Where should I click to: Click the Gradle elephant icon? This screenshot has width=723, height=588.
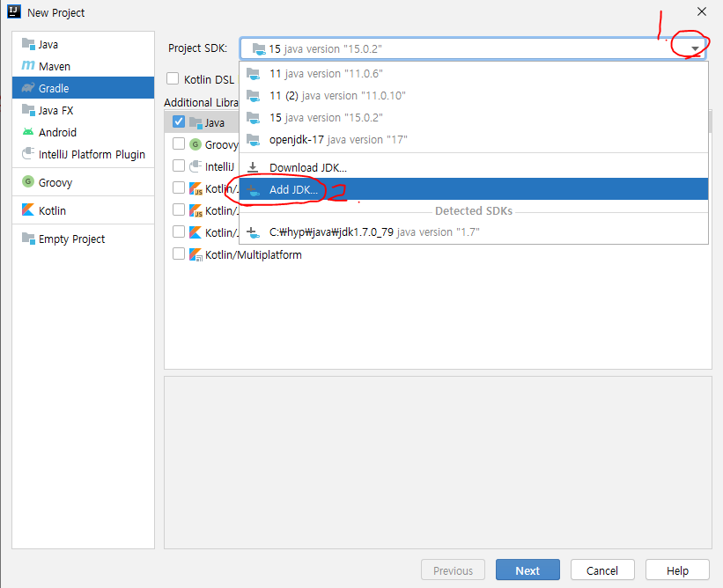[x=28, y=87]
